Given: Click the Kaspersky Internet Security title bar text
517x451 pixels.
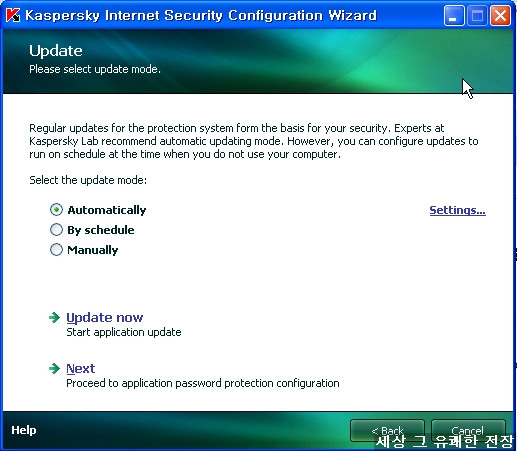Looking at the screenshot, I should coord(201,15).
